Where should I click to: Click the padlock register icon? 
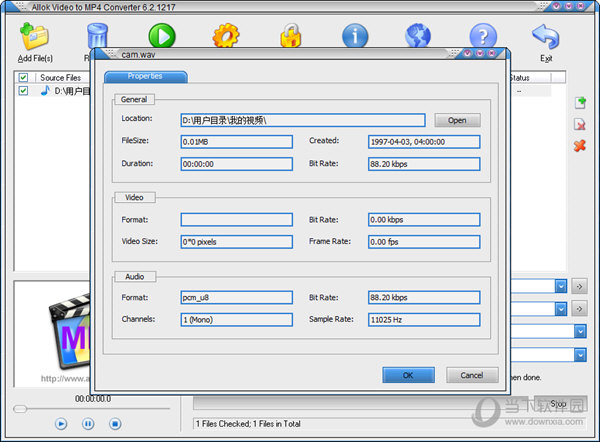coord(291,36)
